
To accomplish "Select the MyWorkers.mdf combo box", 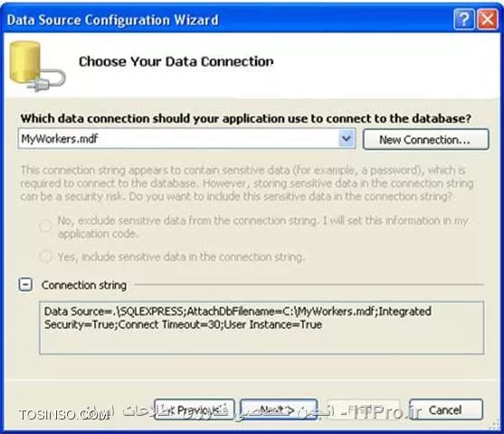I will (186, 138).
